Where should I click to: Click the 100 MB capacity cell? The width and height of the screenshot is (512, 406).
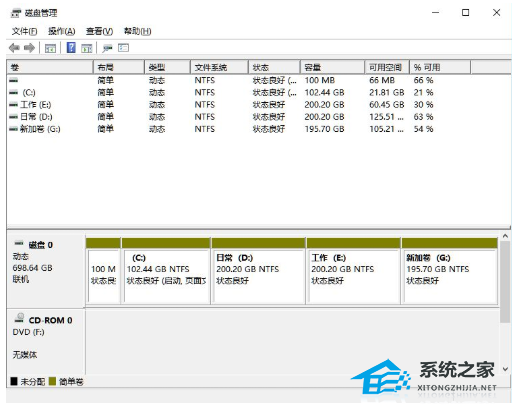[320, 80]
